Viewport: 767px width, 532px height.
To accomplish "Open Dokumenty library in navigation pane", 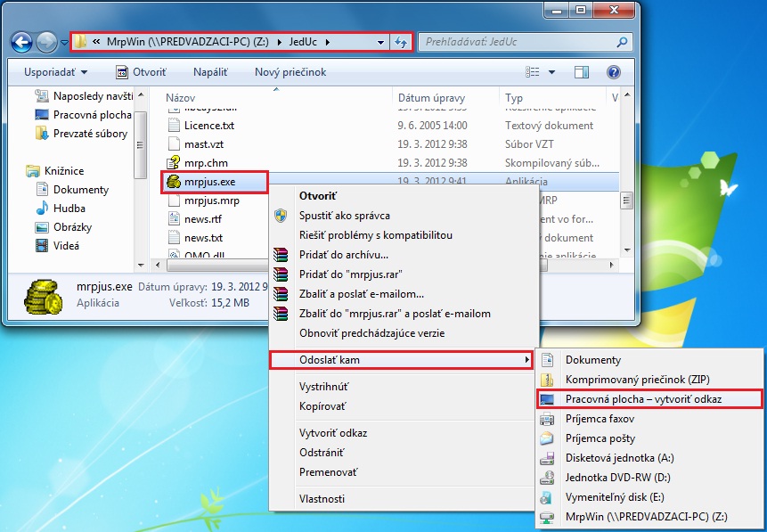I will (72, 190).
